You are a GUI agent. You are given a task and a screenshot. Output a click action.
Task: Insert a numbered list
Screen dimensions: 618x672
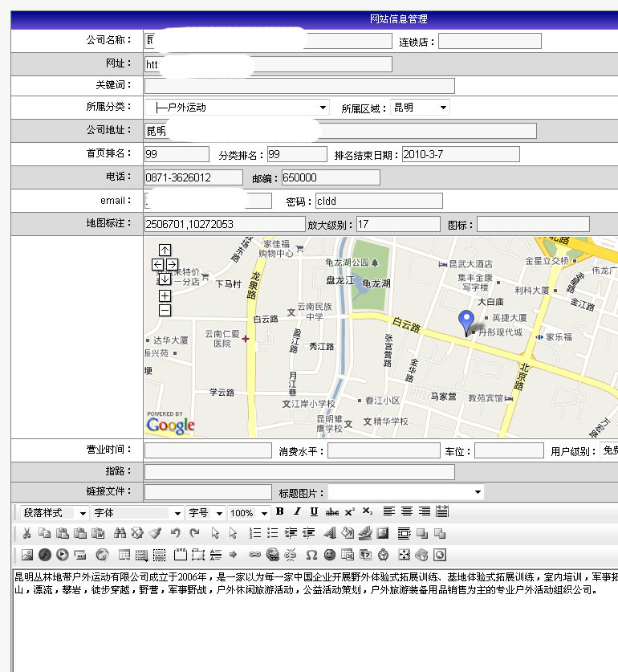255,533
